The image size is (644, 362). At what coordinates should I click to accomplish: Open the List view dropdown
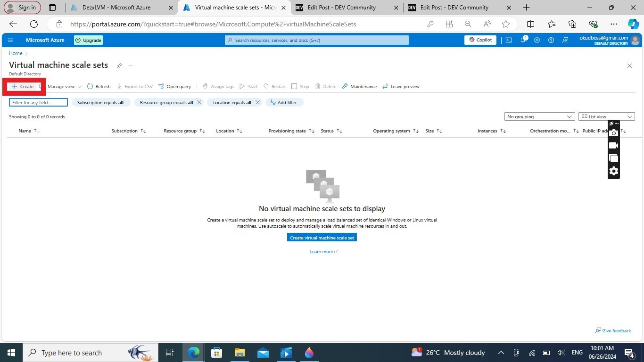click(607, 116)
